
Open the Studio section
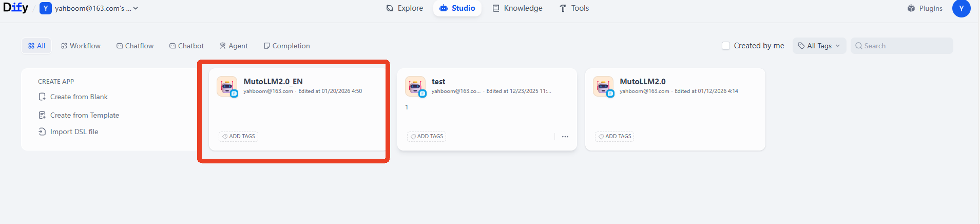(x=457, y=8)
